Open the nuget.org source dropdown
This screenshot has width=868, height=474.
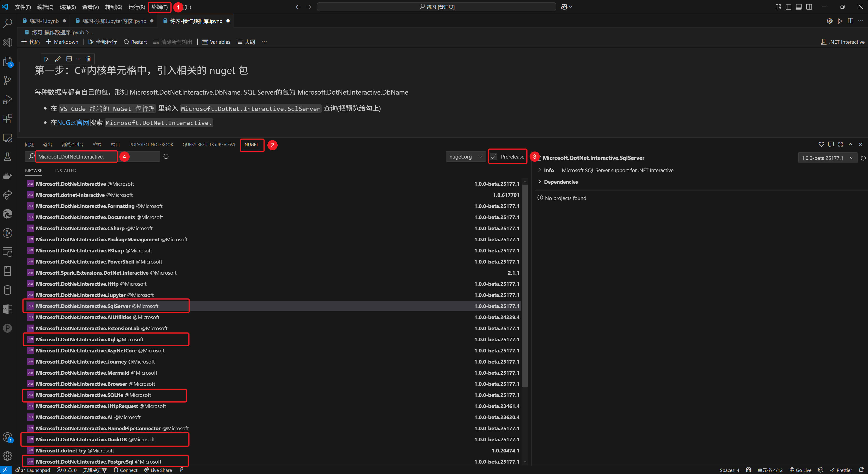[x=465, y=156]
